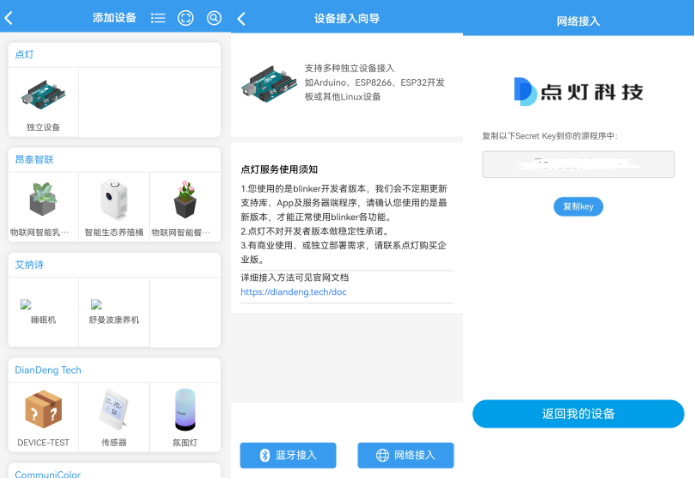This screenshot has width=695, height=487.
Task: Tap the scan QR code icon
Action: click(186, 18)
